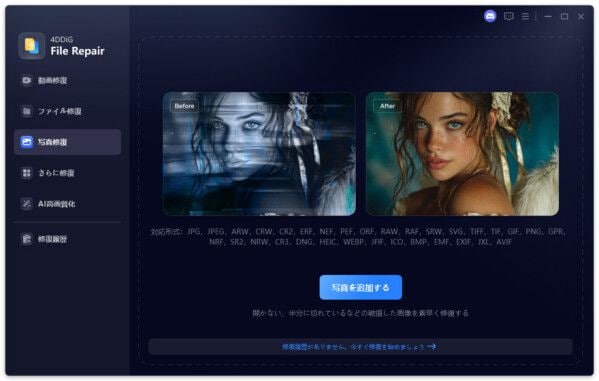Click the 写真を追加する button

coord(361,287)
